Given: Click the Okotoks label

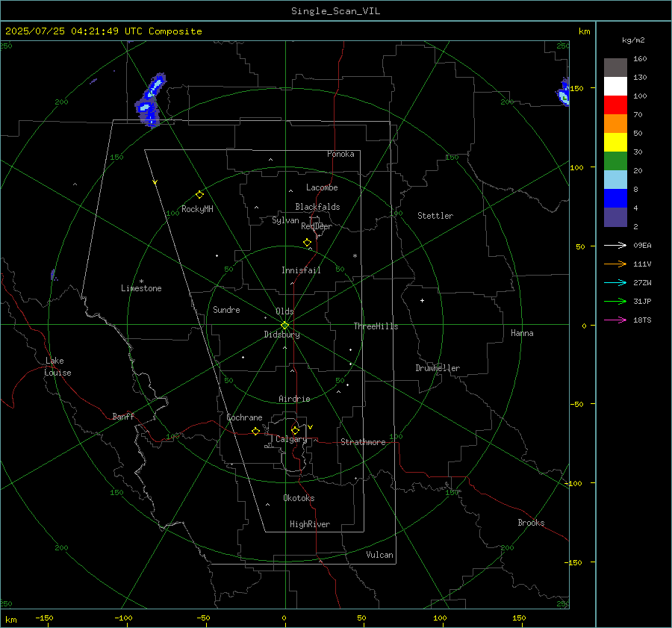Looking at the screenshot, I should tap(299, 498).
